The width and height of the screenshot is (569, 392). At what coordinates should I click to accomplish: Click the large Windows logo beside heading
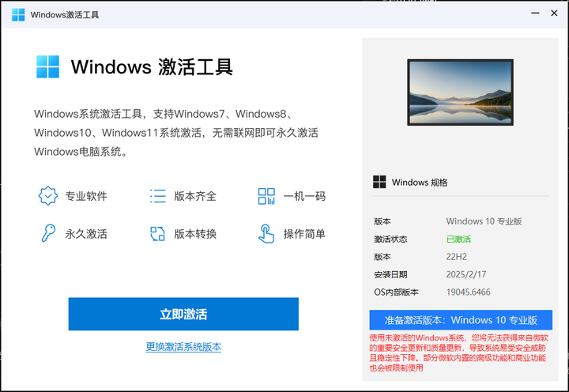pos(47,66)
